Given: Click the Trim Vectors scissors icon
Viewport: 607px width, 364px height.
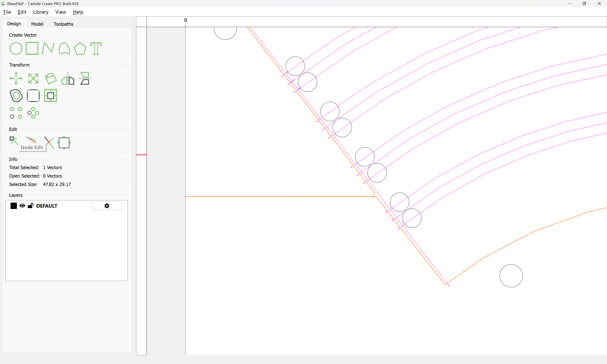Looking at the screenshot, I should 49,143.
